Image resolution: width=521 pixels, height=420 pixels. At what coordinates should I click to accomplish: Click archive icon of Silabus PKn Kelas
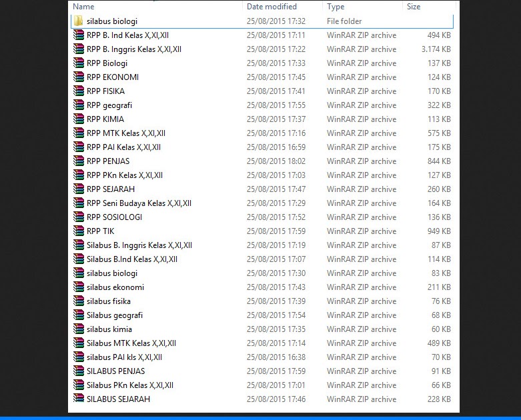[x=79, y=385]
